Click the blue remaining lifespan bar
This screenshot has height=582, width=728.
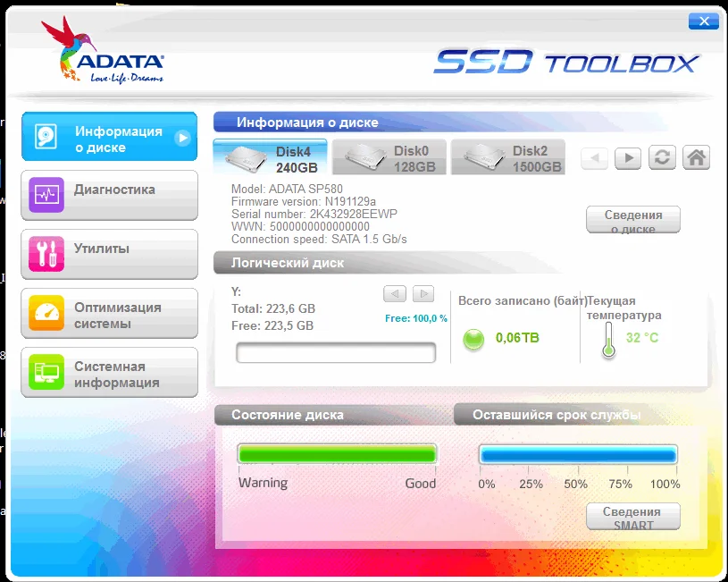(578, 455)
